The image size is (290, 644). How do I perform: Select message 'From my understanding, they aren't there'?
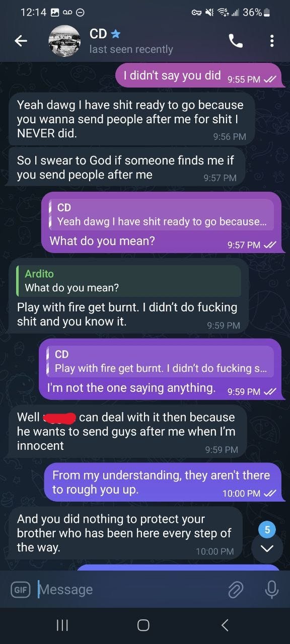(163, 482)
